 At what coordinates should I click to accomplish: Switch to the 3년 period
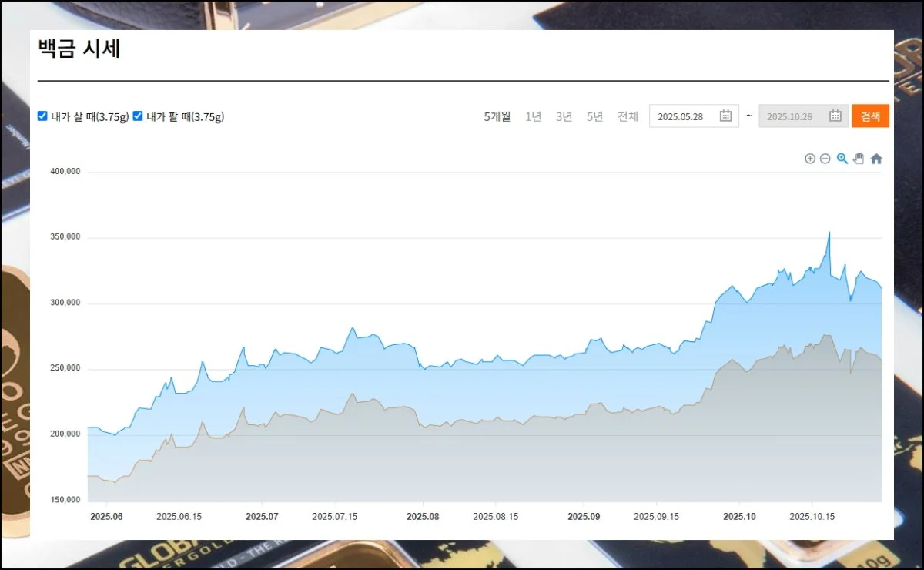(564, 116)
